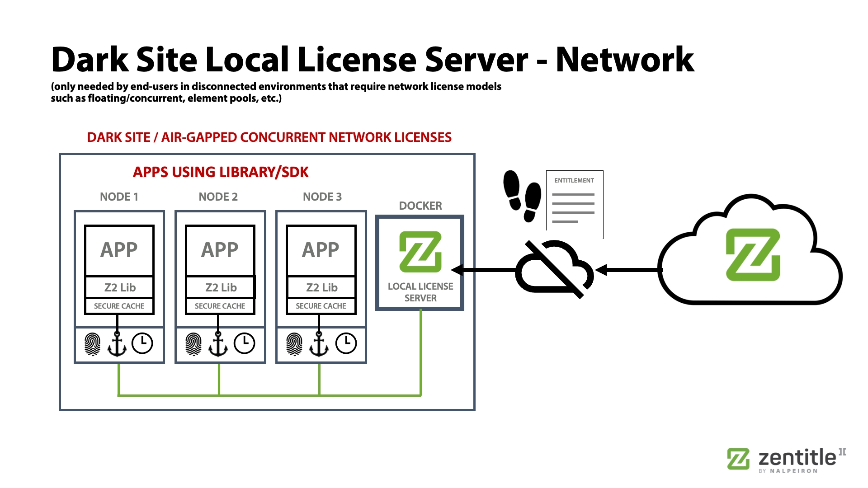Viewport: 868px width, 488px height.
Task: Click the green Z logo inside cloud
Action: click(x=753, y=254)
